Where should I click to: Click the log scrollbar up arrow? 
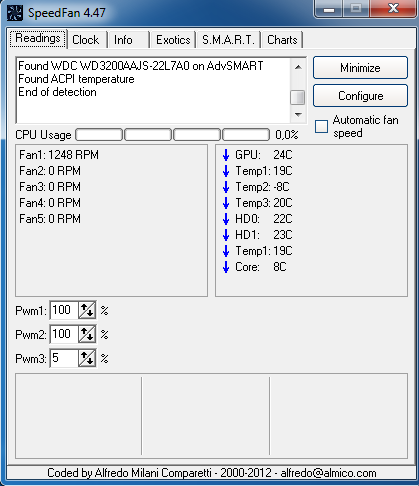[x=298, y=67]
